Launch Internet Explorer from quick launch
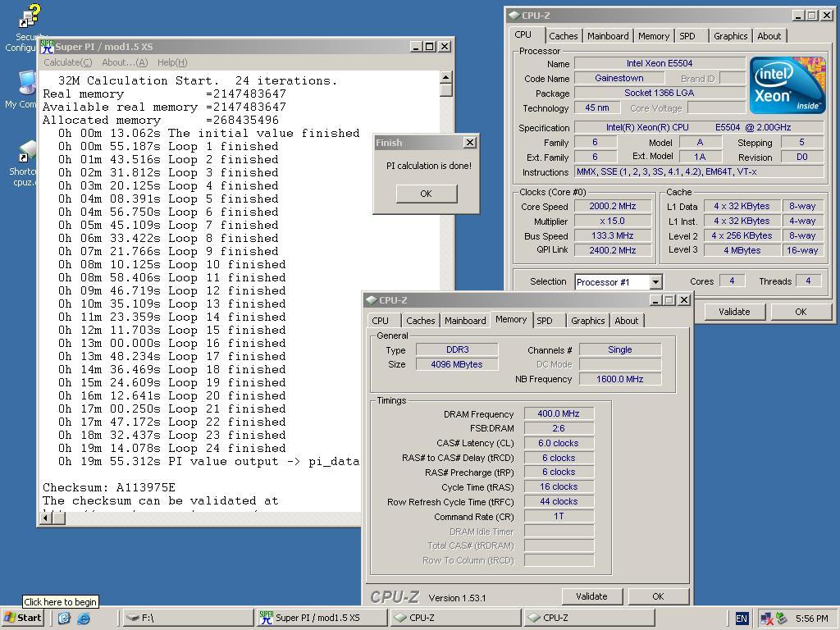 [x=84, y=619]
